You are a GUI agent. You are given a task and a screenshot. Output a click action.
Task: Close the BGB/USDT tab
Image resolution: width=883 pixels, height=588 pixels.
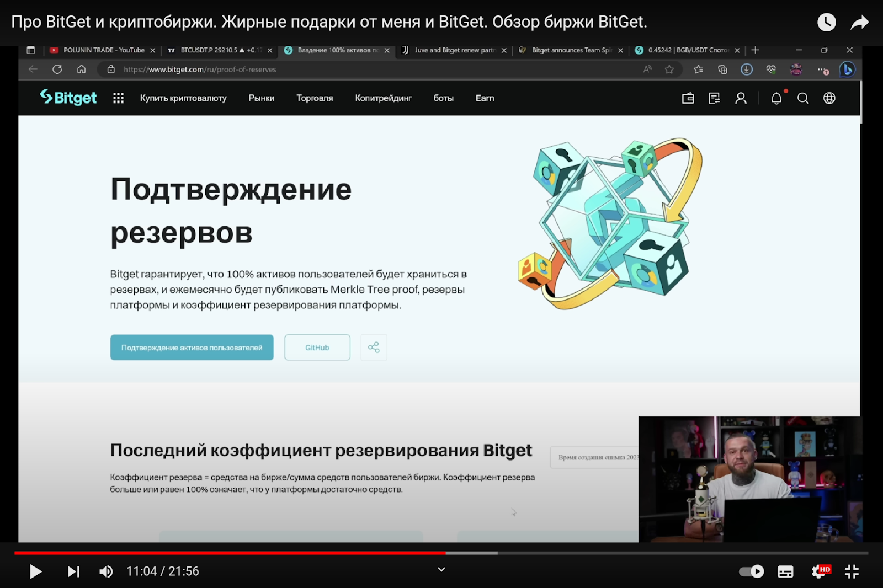[x=737, y=50]
